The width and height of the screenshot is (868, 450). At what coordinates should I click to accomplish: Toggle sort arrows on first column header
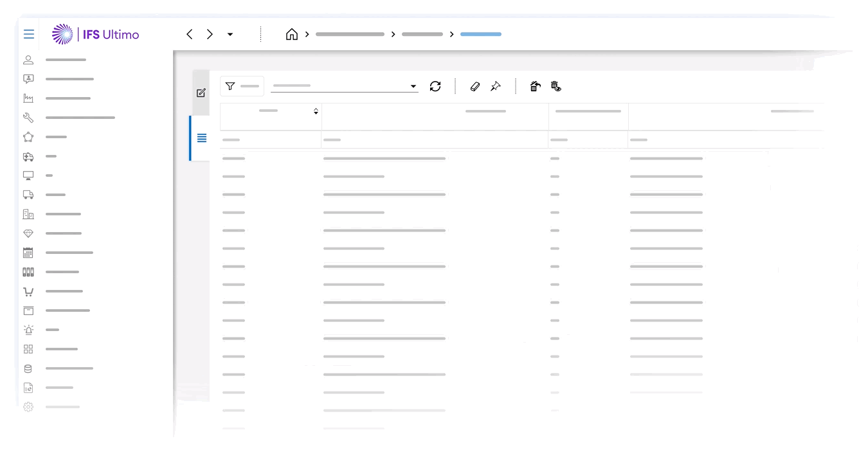point(316,111)
